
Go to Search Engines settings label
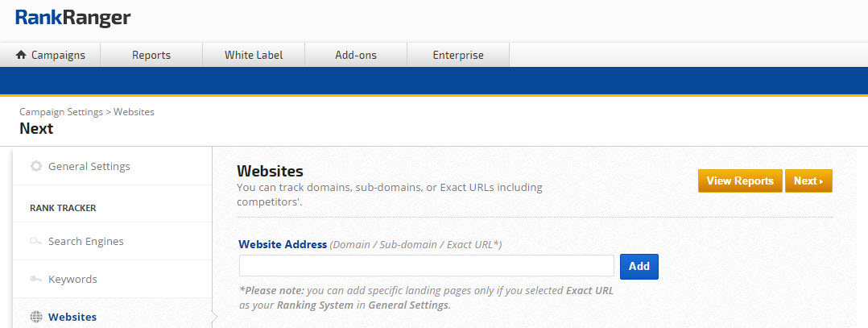click(85, 242)
